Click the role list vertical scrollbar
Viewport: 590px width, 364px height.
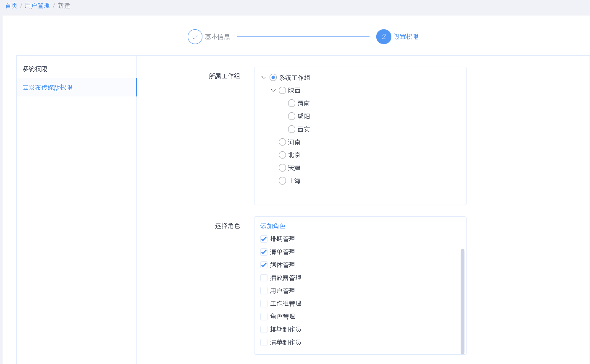click(x=462, y=302)
